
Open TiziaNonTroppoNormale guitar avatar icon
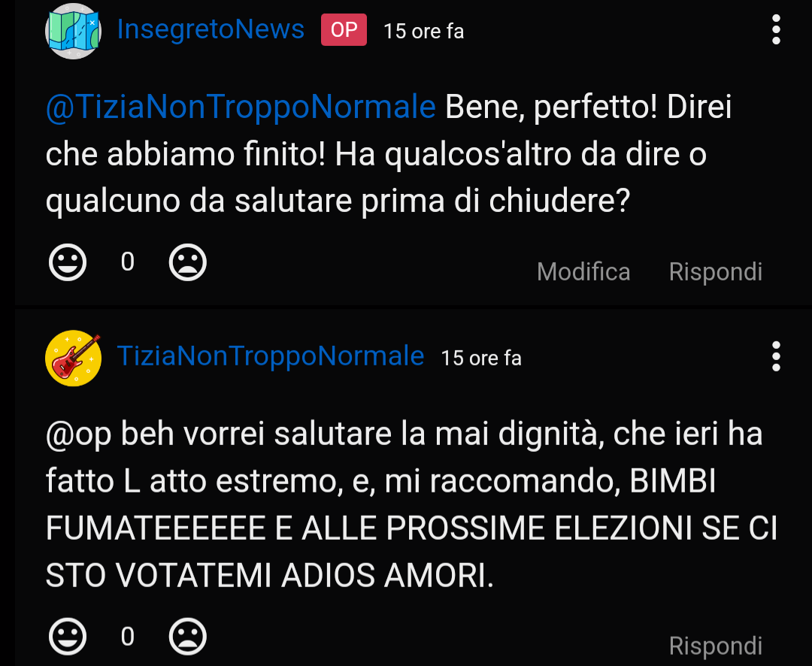[73, 358]
